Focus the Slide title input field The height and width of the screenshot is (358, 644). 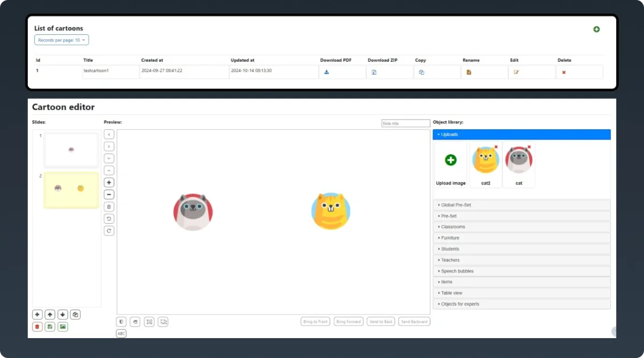[406, 123]
